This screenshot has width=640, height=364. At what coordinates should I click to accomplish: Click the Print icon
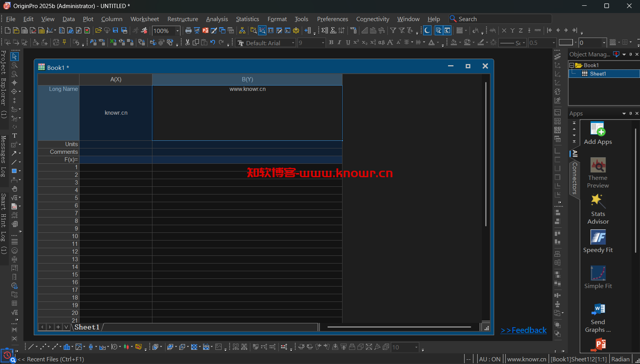[188, 30]
